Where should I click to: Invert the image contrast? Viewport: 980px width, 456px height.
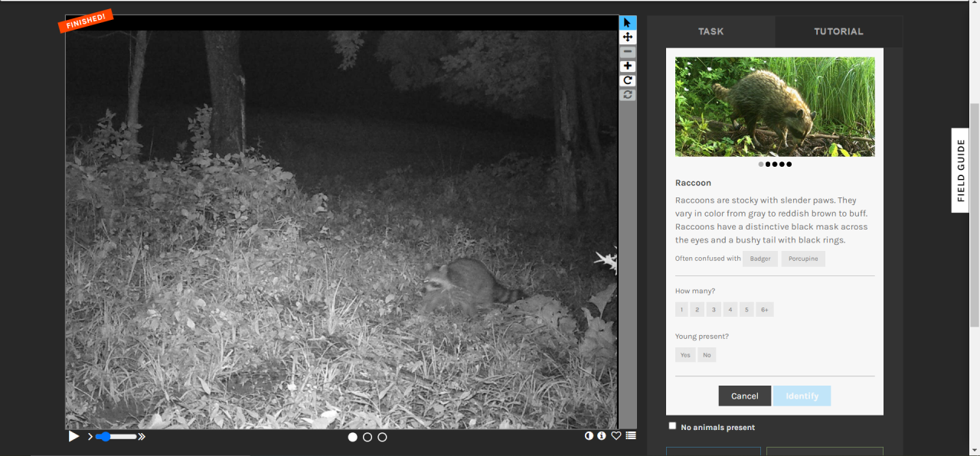(x=589, y=436)
